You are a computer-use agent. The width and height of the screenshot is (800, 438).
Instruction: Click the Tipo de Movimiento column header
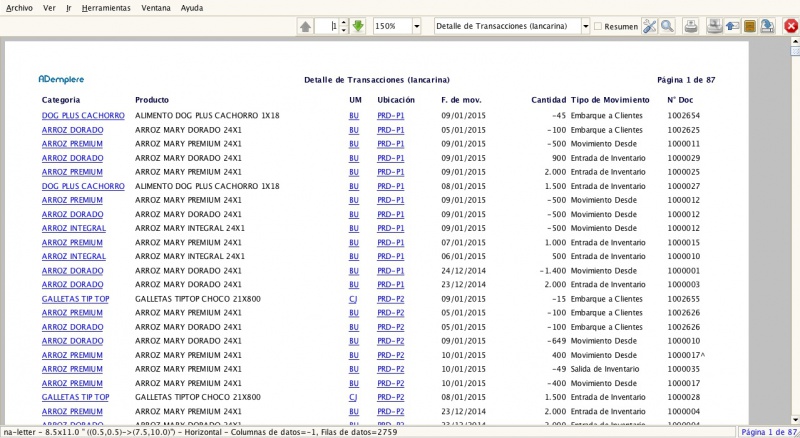tap(610, 100)
